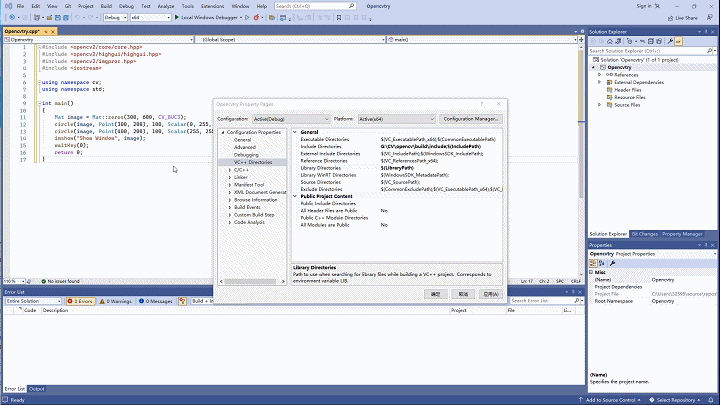
Task: Click Add to Source Control in status bar
Action: coord(610,400)
